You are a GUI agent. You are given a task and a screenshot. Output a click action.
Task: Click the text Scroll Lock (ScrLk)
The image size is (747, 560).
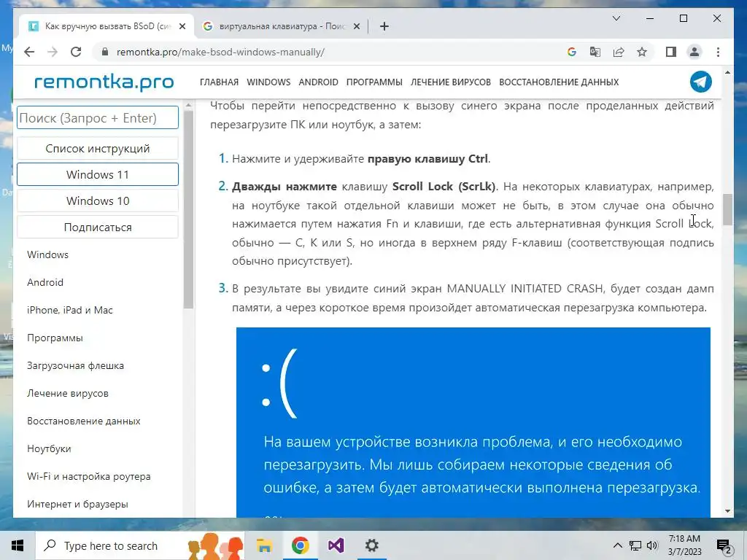pyautogui.click(x=444, y=186)
